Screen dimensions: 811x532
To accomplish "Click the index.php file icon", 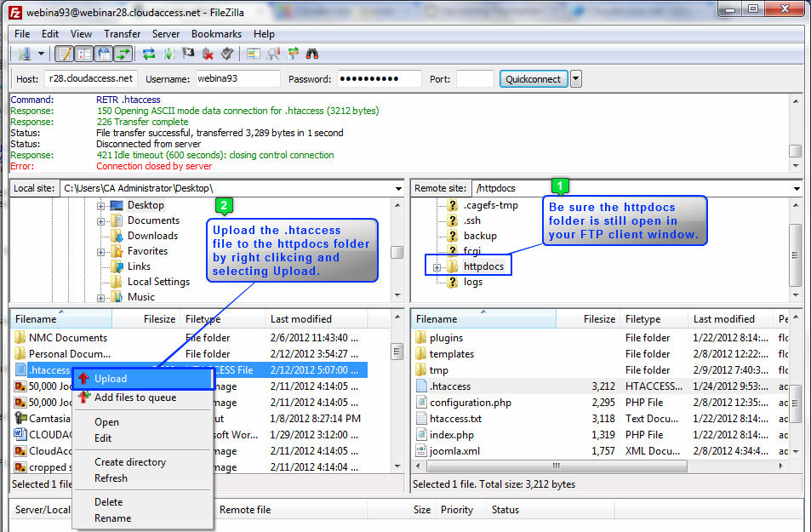I will [421, 435].
